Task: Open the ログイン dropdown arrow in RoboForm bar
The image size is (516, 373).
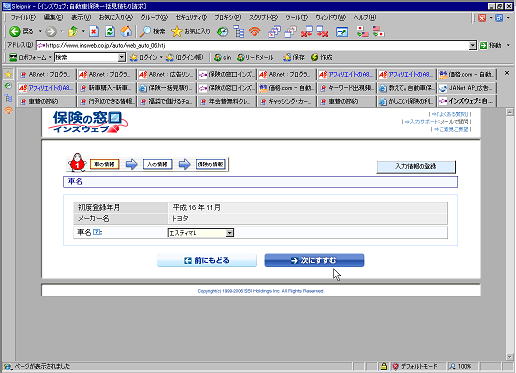Action: click(x=161, y=58)
